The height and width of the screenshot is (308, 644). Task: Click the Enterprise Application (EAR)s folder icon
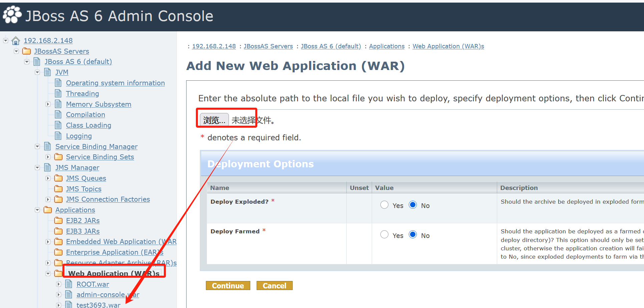point(58,252)
